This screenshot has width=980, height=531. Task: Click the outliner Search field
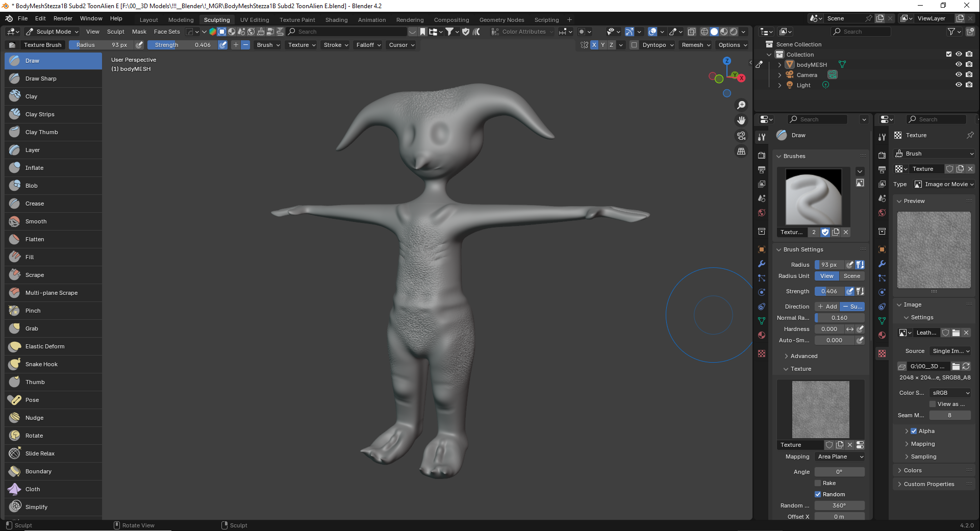861,32
